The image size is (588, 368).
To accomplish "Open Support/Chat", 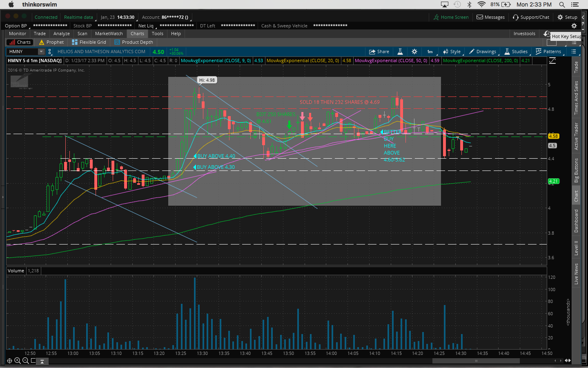I will (531, 17).
